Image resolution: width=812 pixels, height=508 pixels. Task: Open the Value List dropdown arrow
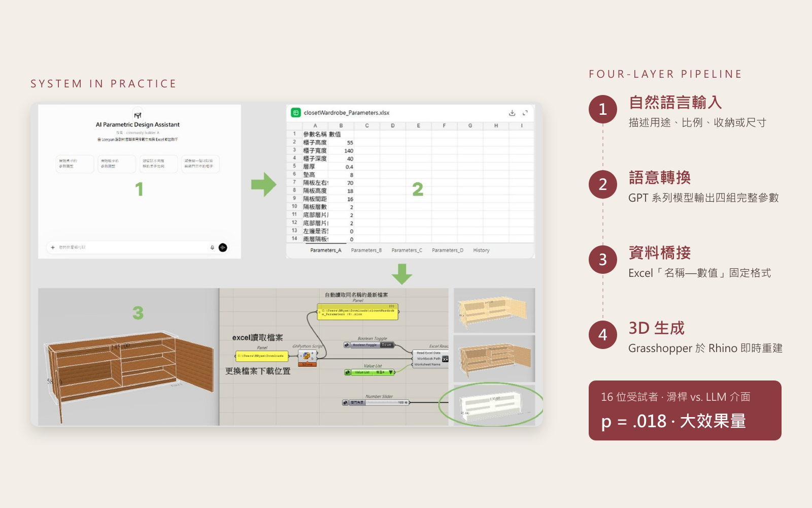390,372
